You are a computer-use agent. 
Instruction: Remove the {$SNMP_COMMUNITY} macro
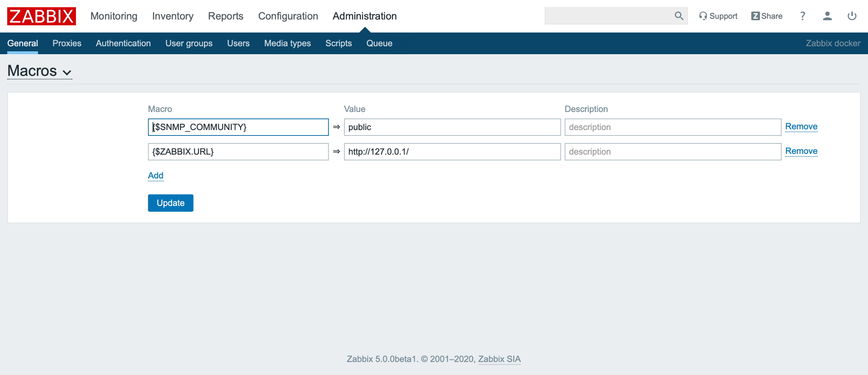(801, 126)
